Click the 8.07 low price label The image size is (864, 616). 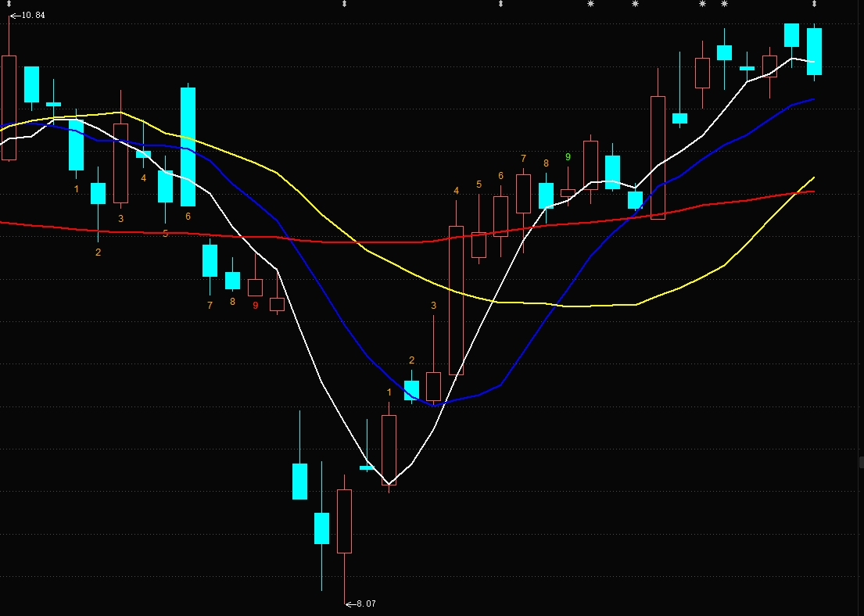366,603
